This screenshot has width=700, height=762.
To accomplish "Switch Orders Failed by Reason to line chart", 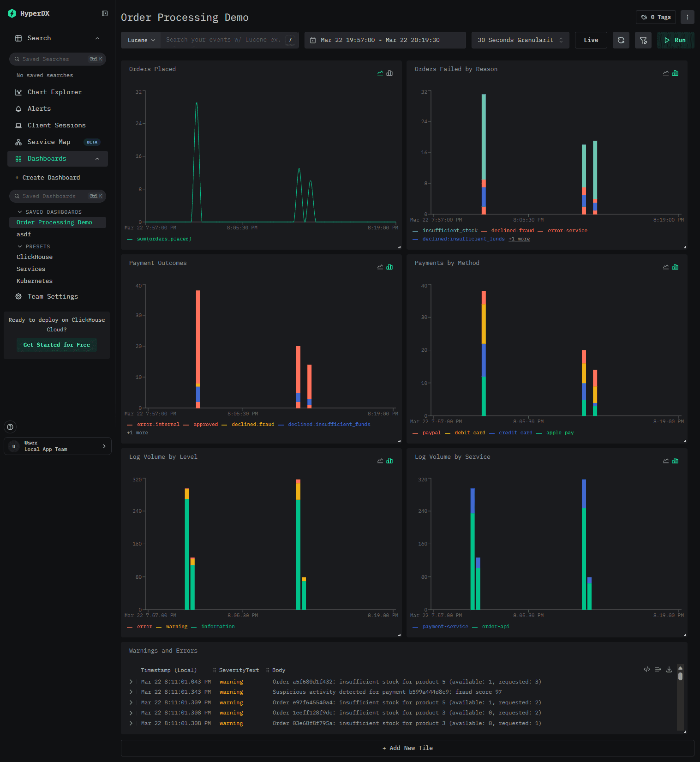I will point(666,73).
